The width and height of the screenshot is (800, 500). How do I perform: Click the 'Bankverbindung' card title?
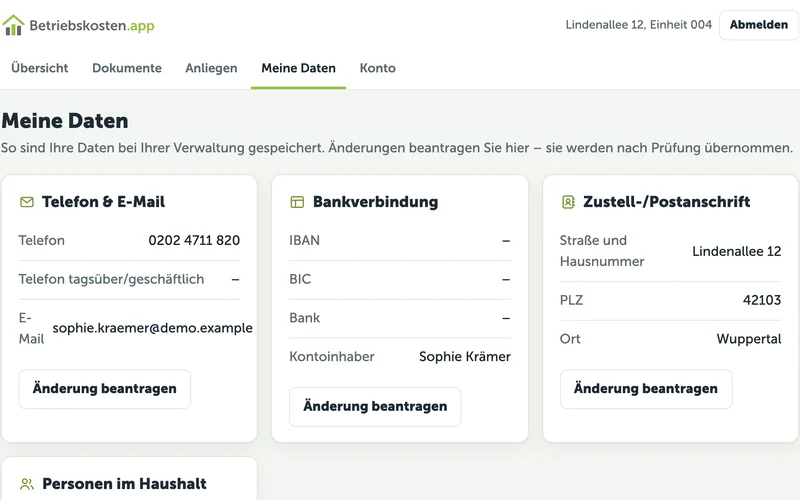tap(375, 202)
